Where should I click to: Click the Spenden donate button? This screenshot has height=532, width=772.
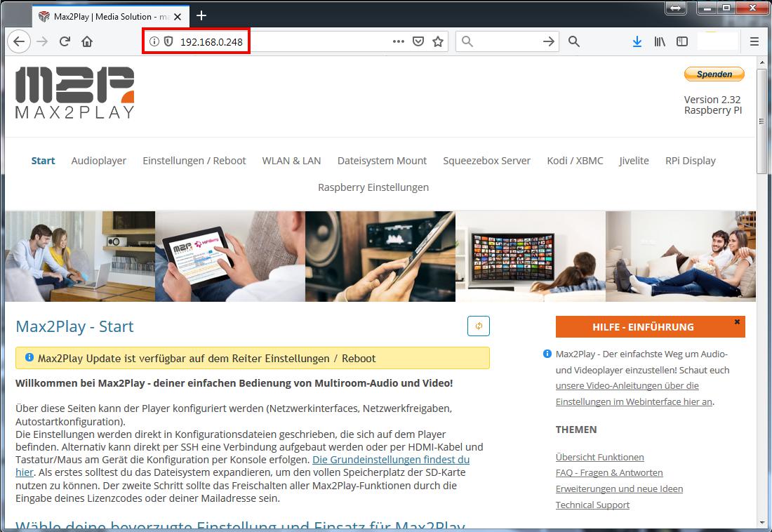tap(714, 74)
